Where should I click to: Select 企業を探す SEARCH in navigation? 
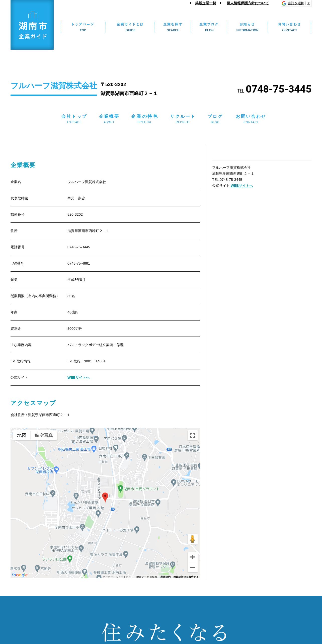coord(173,27)
